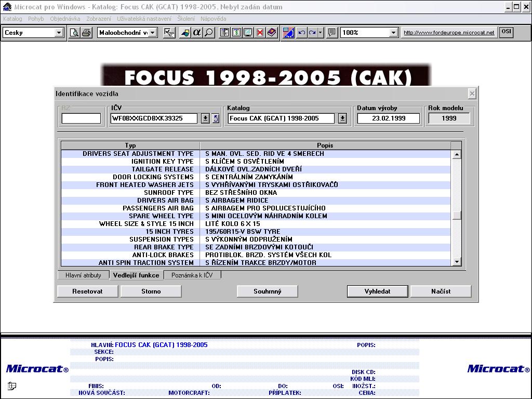This screenshot has width=532, height=399.
Task: Expand the Katalog Focus CAK dropdown
Action: coord(342,118)
